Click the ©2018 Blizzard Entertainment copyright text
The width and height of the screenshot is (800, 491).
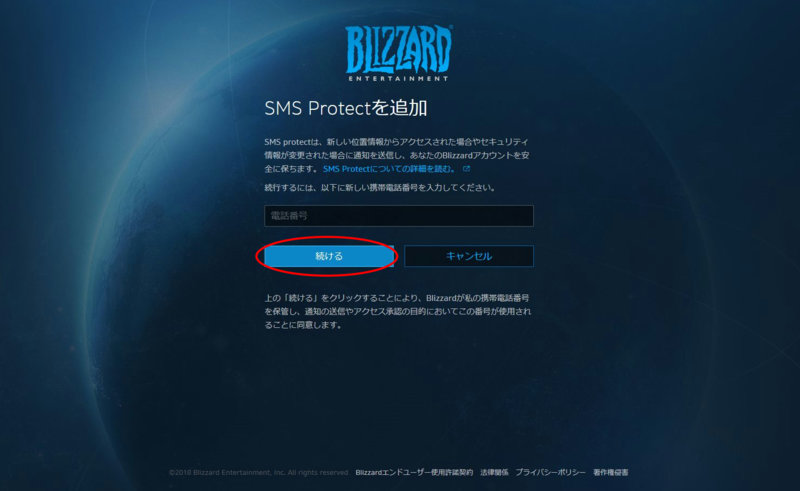[258, 473]
